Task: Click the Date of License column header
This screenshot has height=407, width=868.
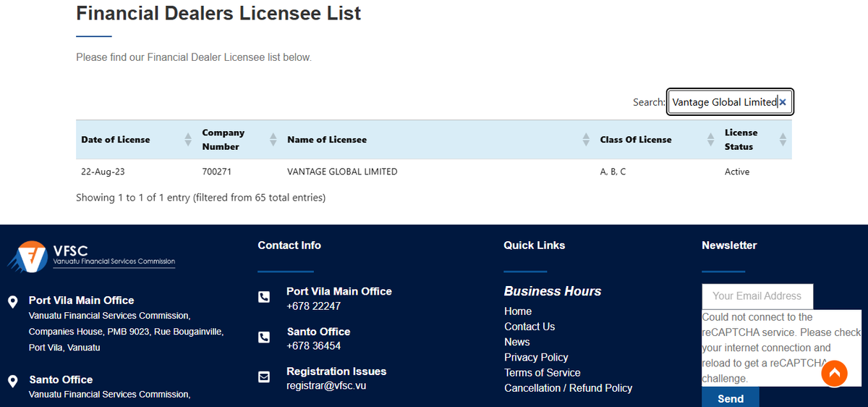Action: point(116,140)
